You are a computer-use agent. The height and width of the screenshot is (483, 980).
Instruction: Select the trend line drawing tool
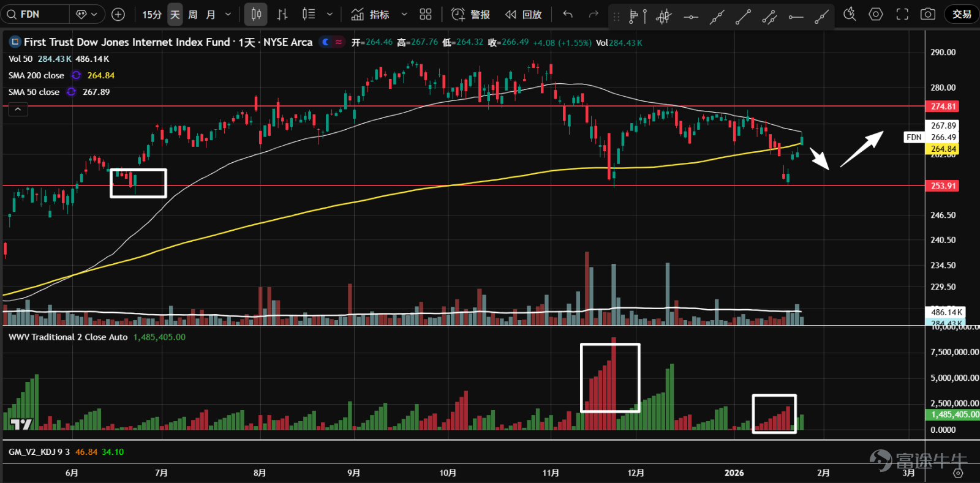tap(743, 17)
